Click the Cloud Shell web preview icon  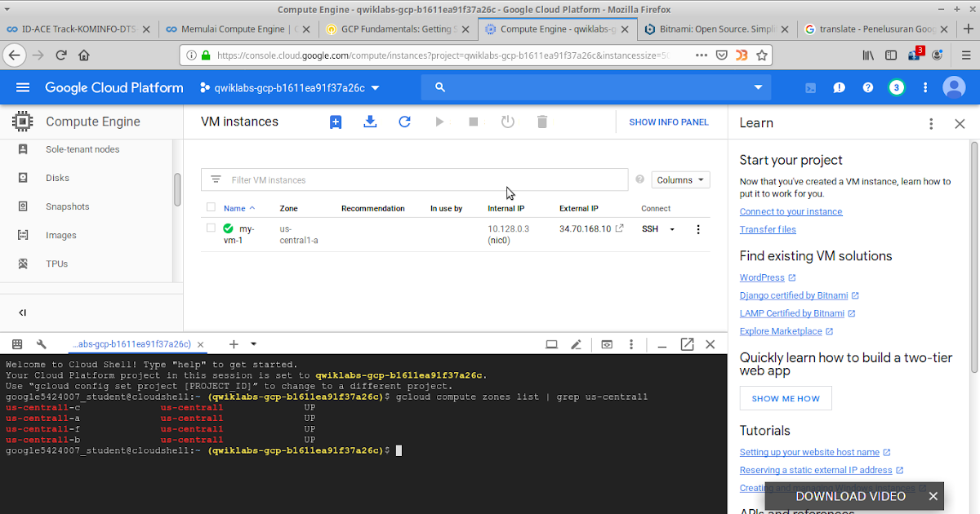607,344
